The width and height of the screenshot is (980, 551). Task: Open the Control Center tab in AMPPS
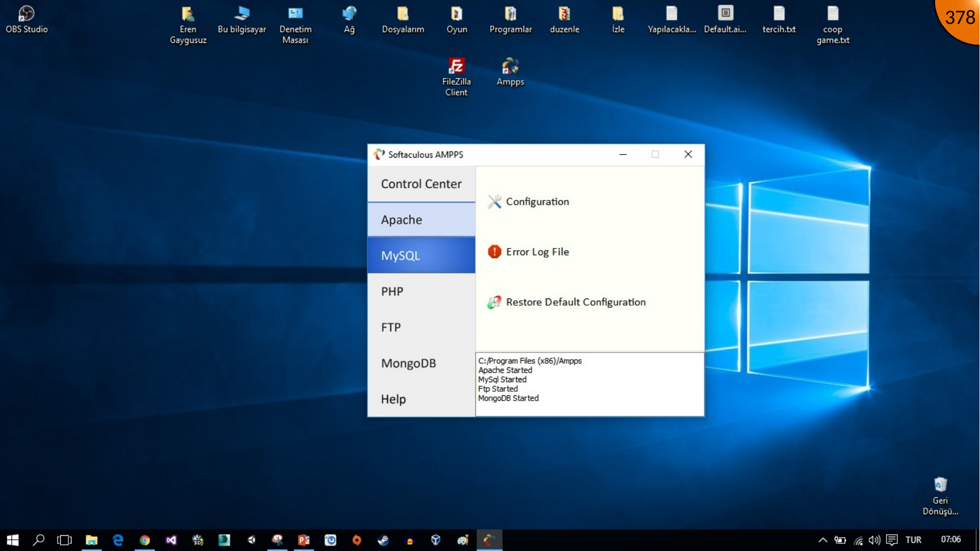(421, 184)
